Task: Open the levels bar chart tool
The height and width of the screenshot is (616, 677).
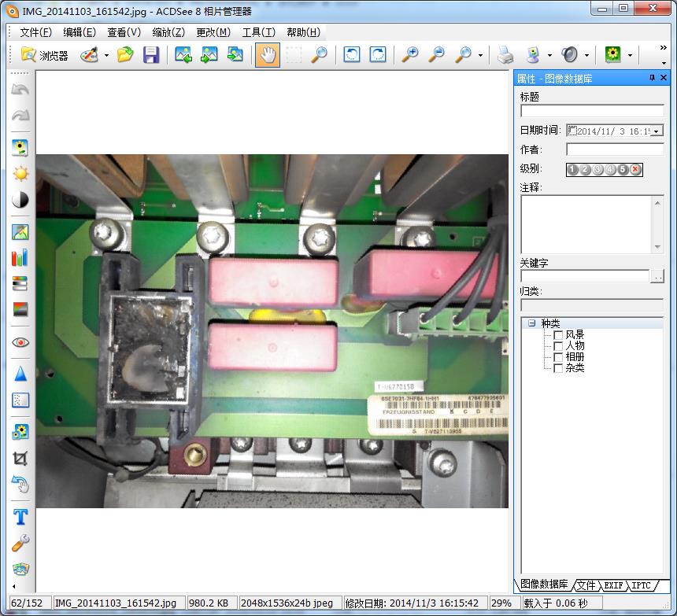Action: point(20,257)
